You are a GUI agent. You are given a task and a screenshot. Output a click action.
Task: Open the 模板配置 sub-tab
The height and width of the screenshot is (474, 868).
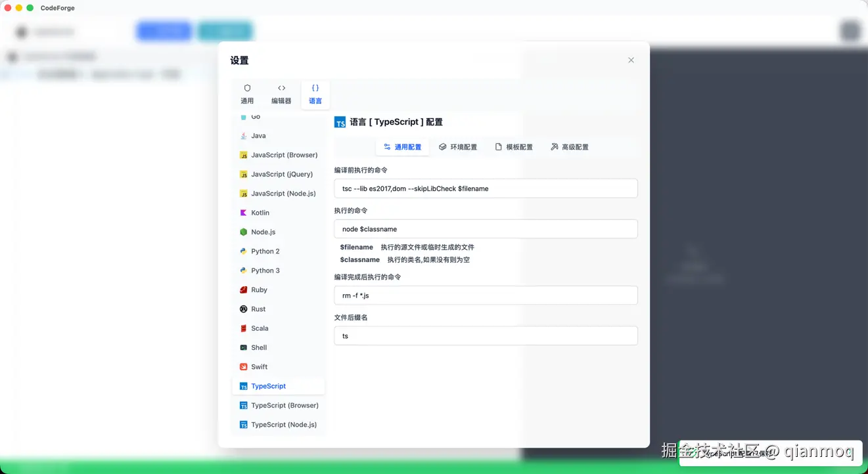coord(514,146)
